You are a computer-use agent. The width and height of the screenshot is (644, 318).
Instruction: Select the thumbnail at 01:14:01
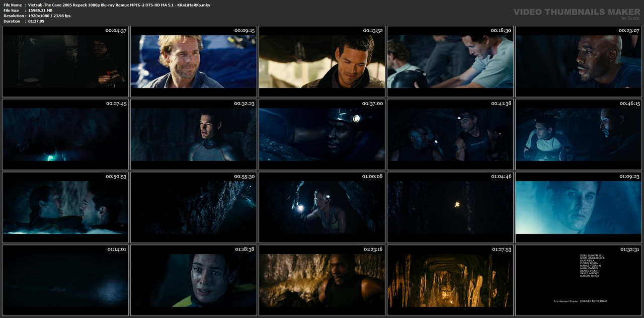click(65, 280)
